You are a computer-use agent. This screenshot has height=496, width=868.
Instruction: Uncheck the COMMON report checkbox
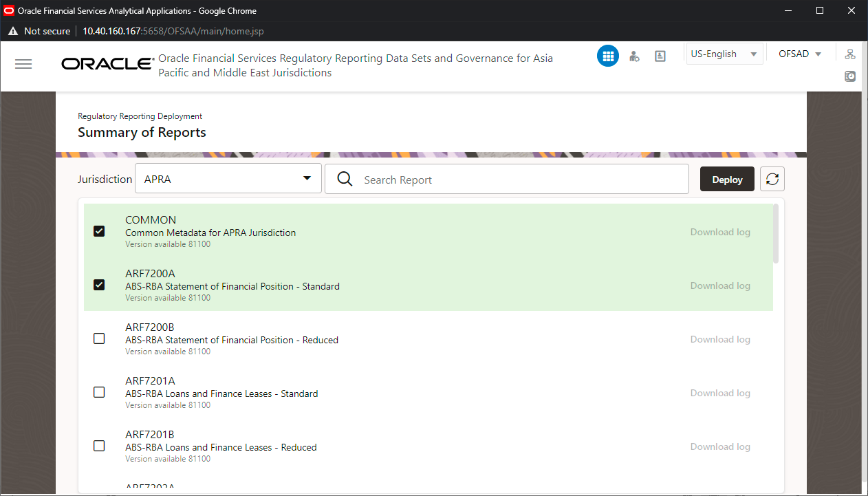(99, 231)
